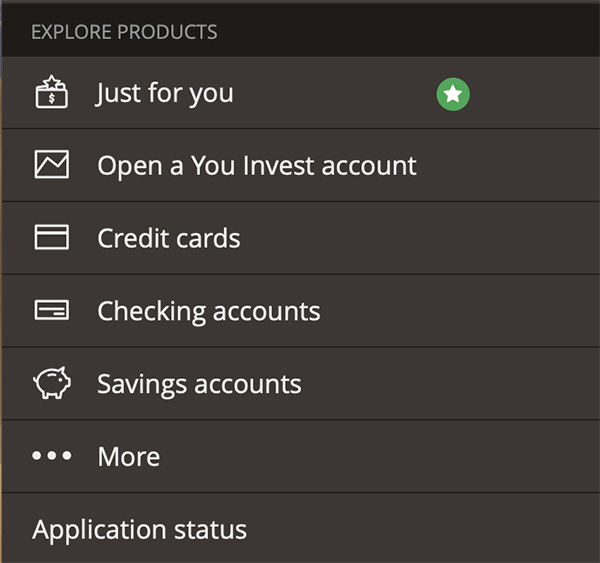The width and height of the screenshot is (600, 563).
Task: Open Just for you offers
Action: pos(165,93)
